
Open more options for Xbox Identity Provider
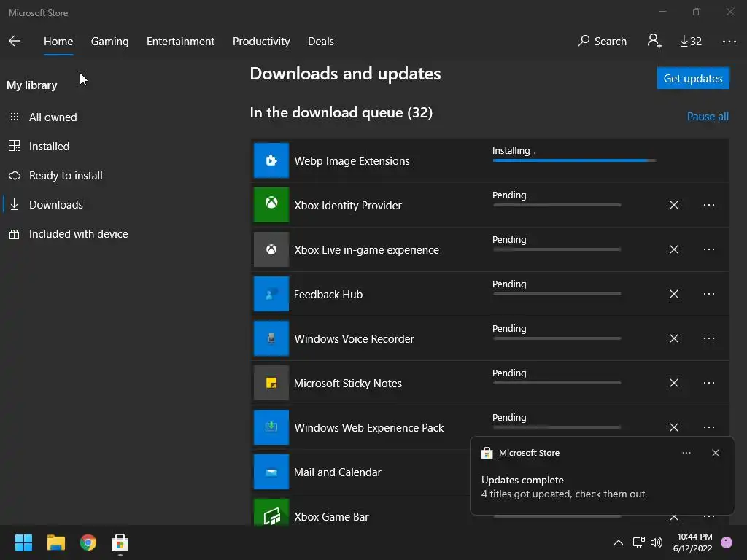[709, 205]
